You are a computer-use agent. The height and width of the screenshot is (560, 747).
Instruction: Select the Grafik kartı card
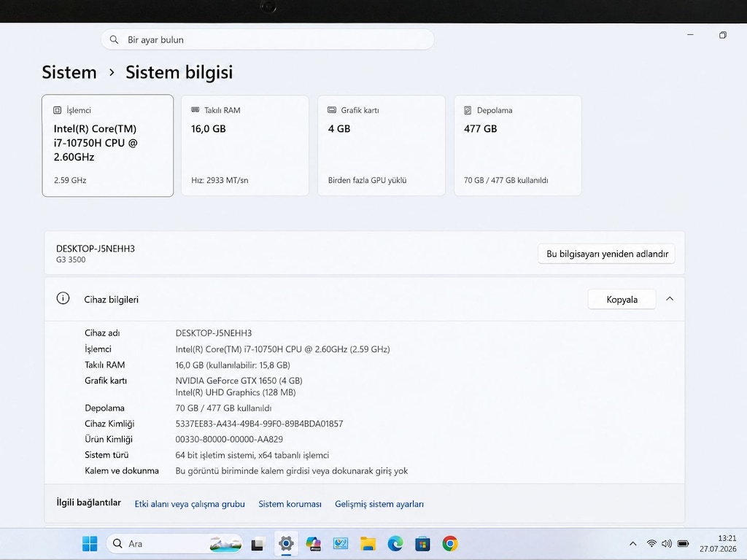382,145
